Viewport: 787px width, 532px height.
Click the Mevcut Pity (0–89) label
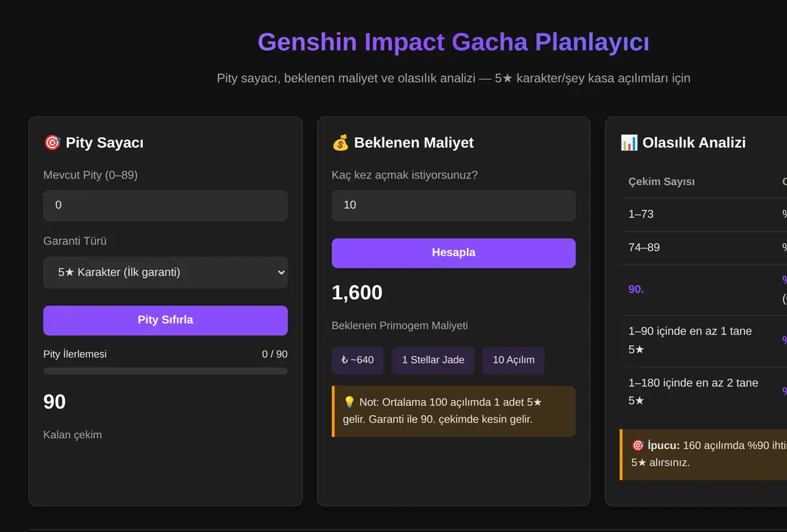(x=91, y=175)
